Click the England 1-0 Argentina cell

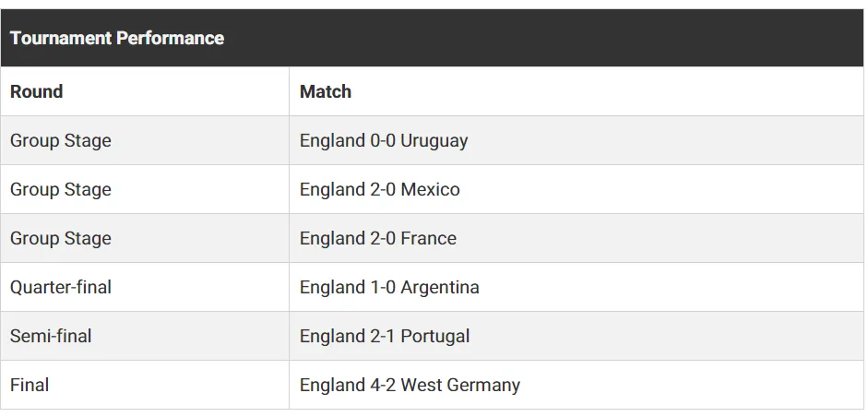[577, 287]
